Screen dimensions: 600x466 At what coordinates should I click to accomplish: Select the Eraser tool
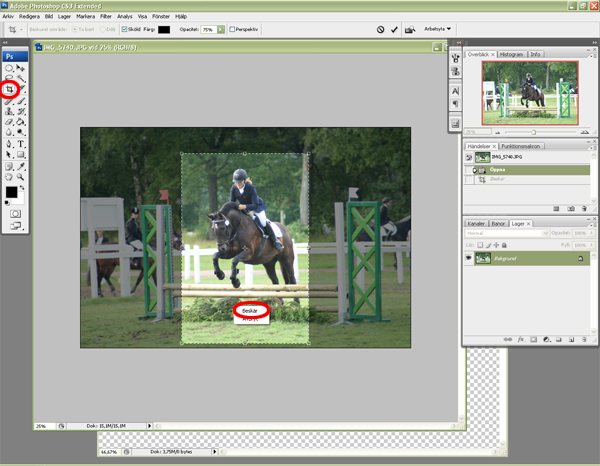coord(9,122)
